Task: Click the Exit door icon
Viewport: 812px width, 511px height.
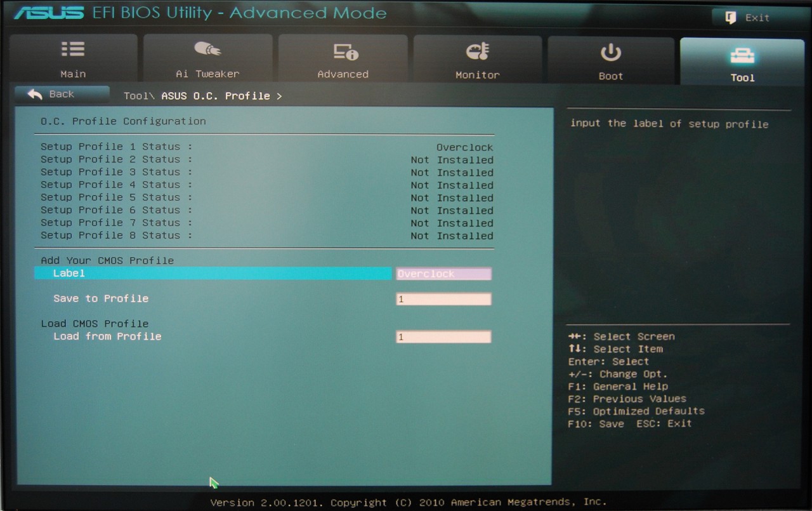Action: pyautogui.click(x=731, y=18)
